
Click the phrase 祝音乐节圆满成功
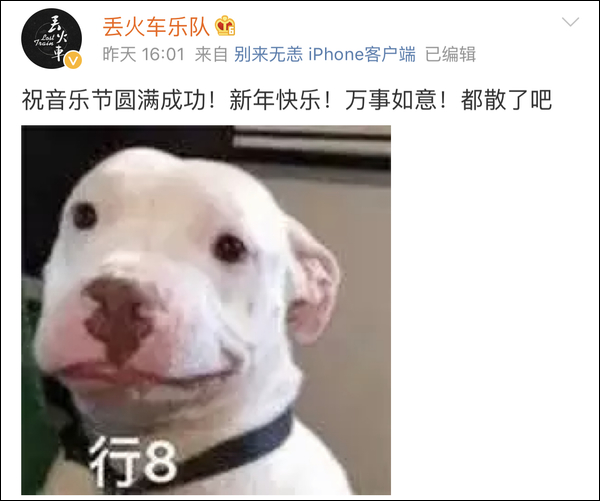[114, 100]
